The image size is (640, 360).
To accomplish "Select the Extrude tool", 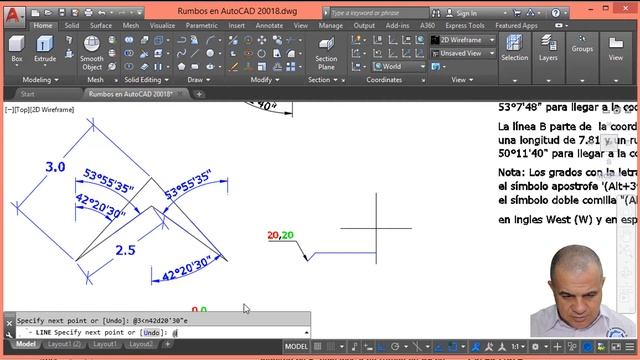I will coord(44,49).
